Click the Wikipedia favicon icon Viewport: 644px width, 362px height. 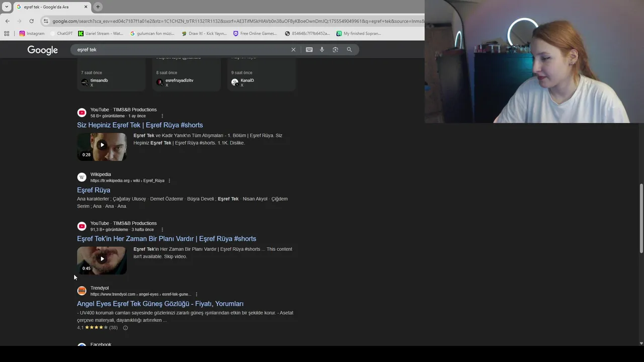pos(82,177)
